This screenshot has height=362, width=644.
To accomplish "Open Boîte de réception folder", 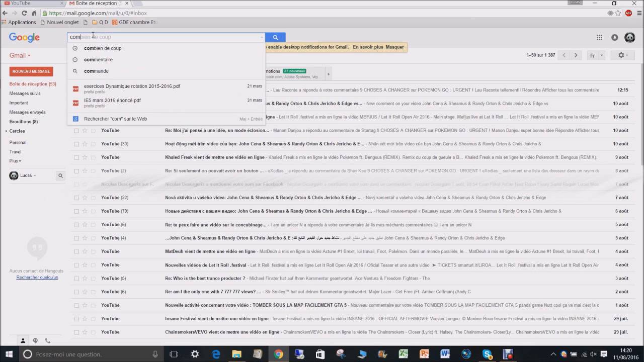I will [x=32, y=84].
